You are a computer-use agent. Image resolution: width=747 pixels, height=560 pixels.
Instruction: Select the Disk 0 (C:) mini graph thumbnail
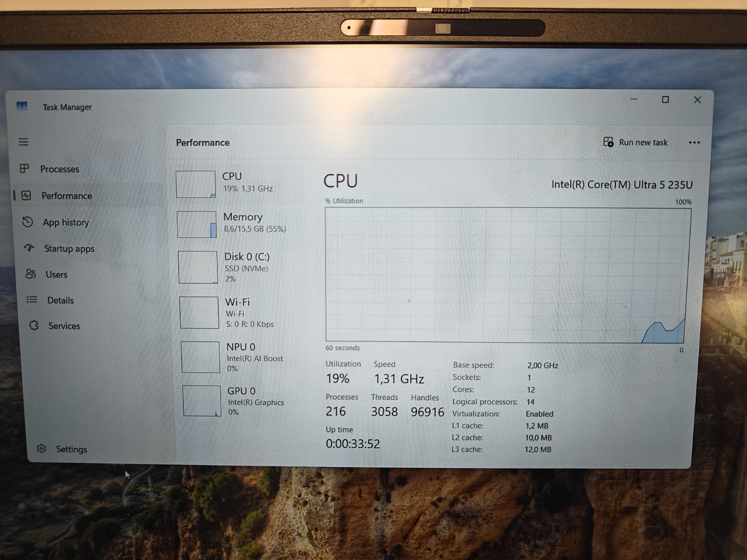(198, 267)
